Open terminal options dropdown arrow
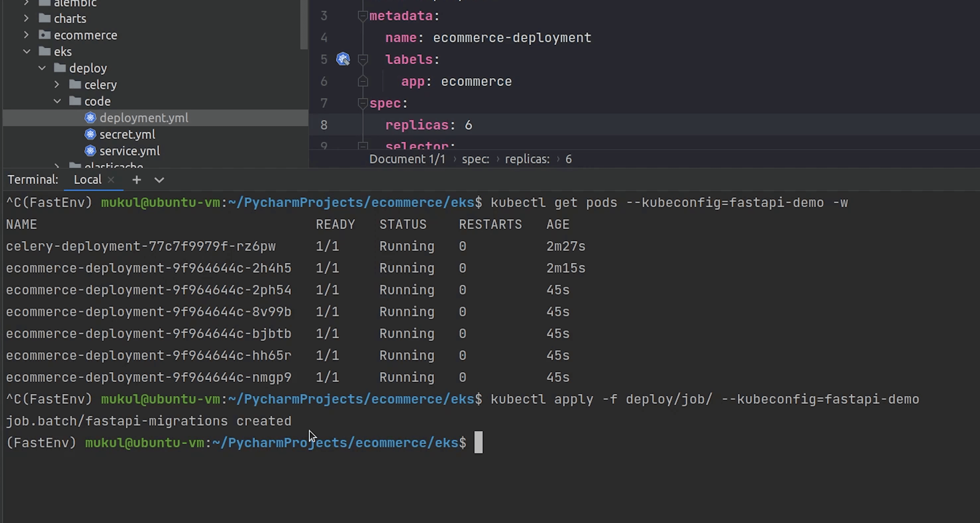The image size is (980, 523). (159, 180)
